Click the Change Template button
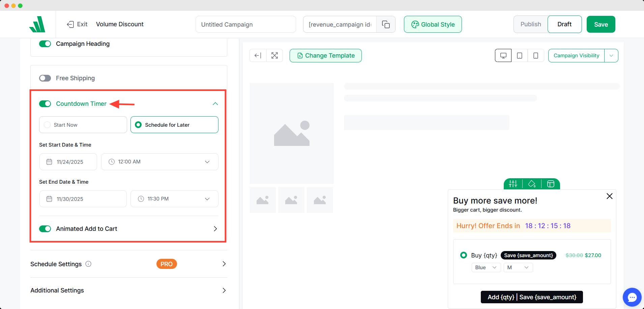 coord(325,56)
